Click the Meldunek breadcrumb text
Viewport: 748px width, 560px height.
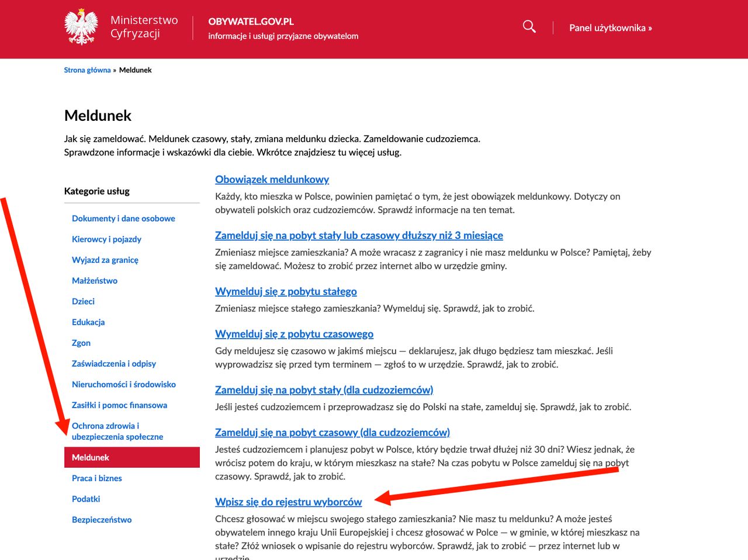136,70
